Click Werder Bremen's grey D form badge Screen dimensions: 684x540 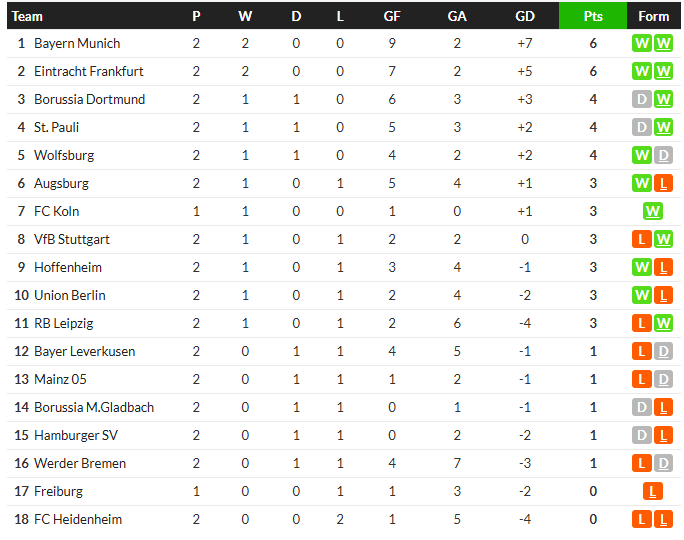point(663,463)
